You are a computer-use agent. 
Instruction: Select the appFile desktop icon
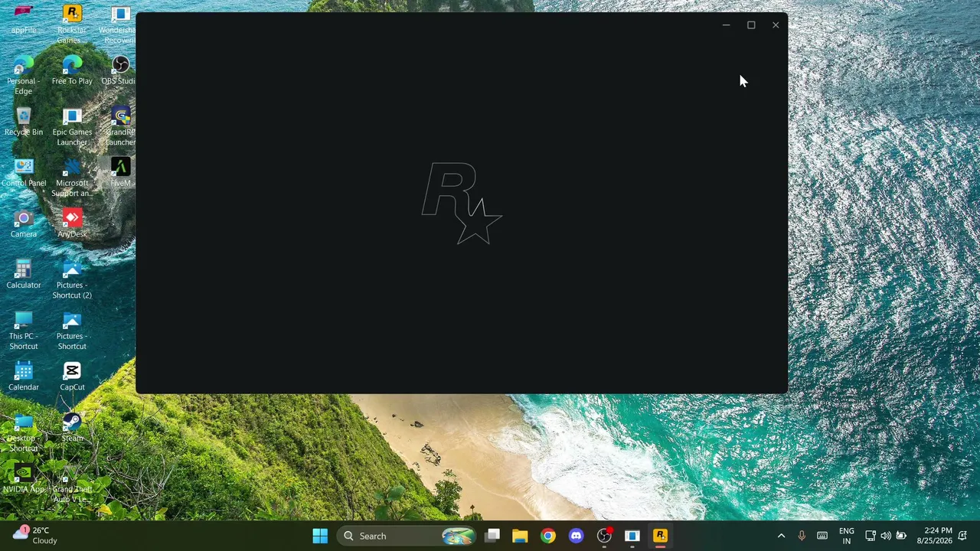tap(24, 19)
